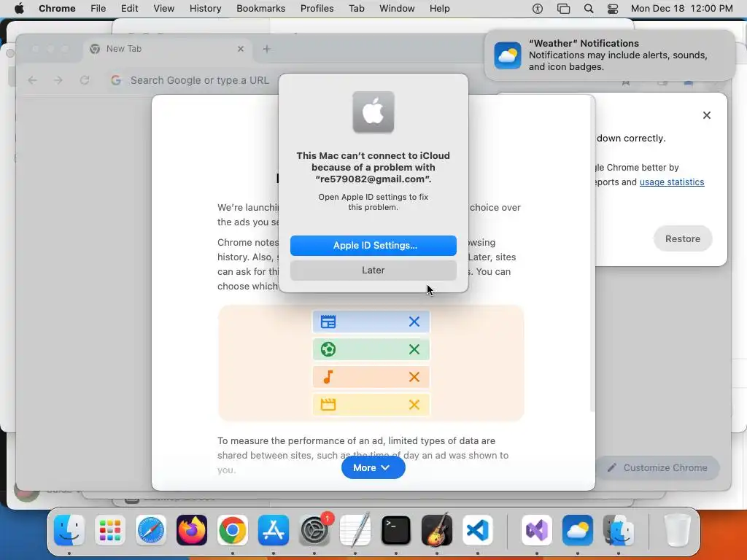Click the Weather icon in the notification
Image resolution: width=747 pixels, height=560 pixels.
(508, 55)
